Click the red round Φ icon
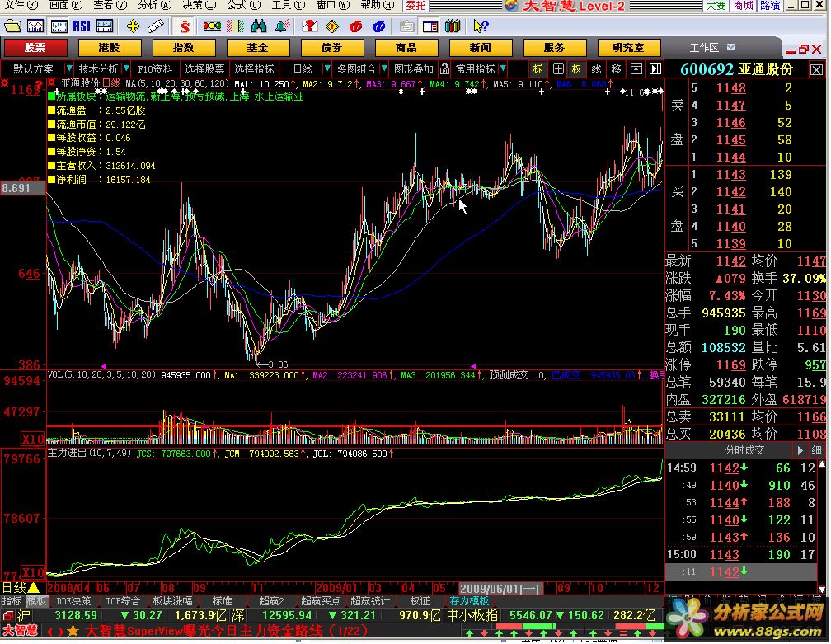The width and height of the screenshot is (831, 644). coord(355,26)
